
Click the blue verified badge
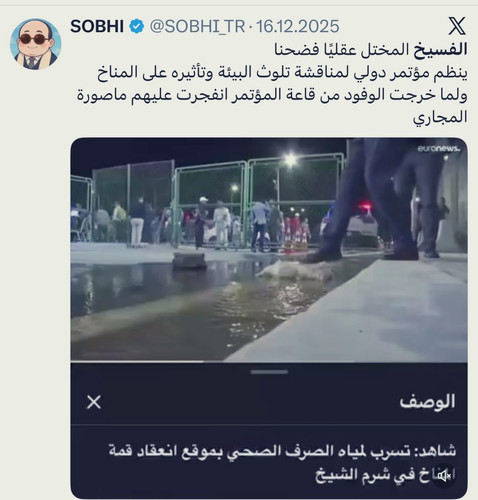(137, 26)
